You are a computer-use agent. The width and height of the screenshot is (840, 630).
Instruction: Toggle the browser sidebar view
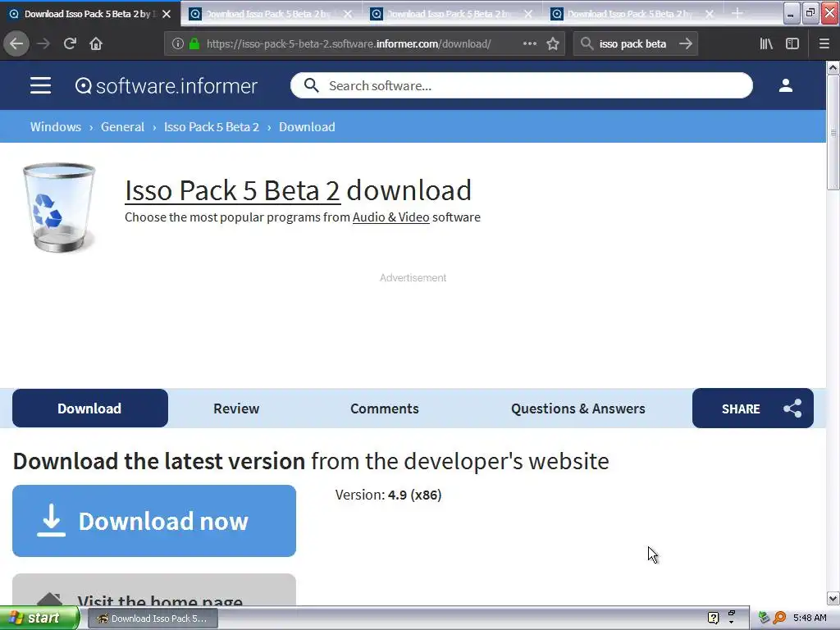click(x=792, y=43)
